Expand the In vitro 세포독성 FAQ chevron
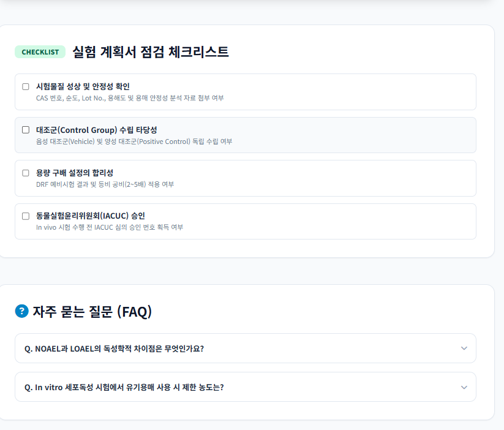Image resolution: width=504 pixels, height=430 pixels. 464,387
